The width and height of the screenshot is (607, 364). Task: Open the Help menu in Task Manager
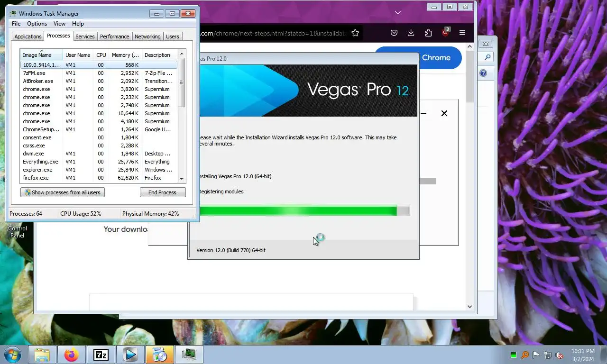(78, 24)
